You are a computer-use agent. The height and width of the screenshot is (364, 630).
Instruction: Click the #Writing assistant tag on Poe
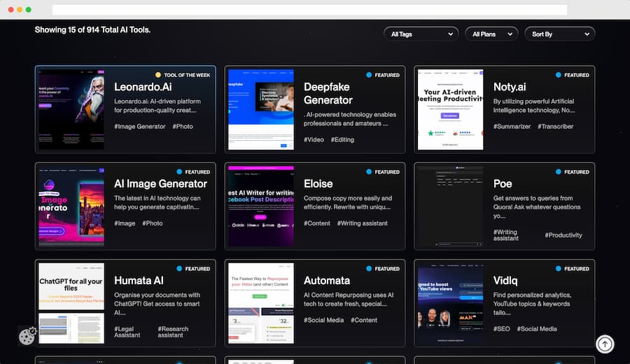pyautogui.click(x=506, y=235)
